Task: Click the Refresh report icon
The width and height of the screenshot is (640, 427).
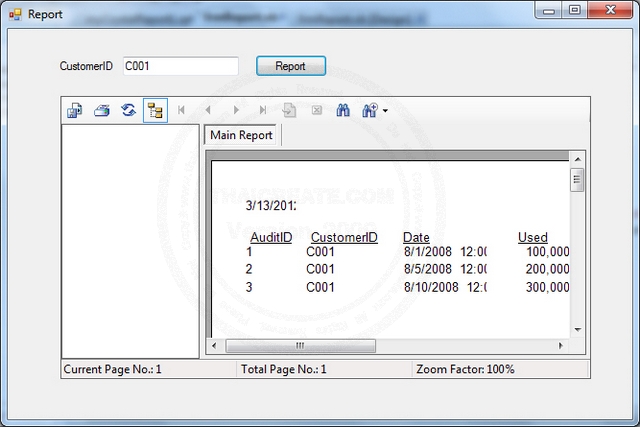Action: pyautogui.click(x=128, y=111)
